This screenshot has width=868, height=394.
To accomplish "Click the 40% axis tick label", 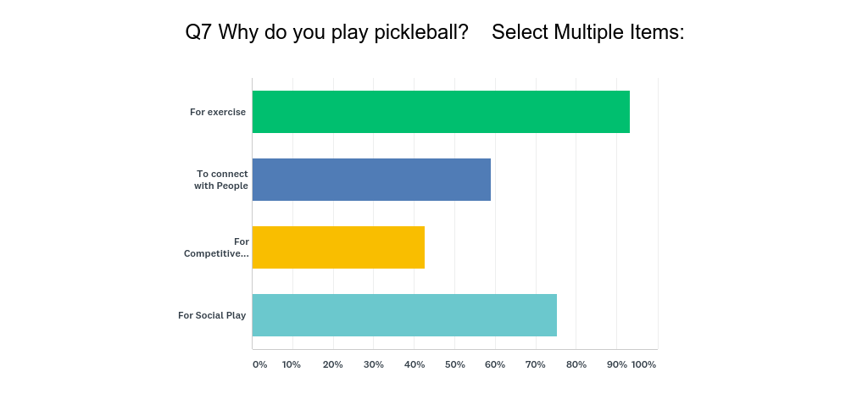I will [414, 364].
